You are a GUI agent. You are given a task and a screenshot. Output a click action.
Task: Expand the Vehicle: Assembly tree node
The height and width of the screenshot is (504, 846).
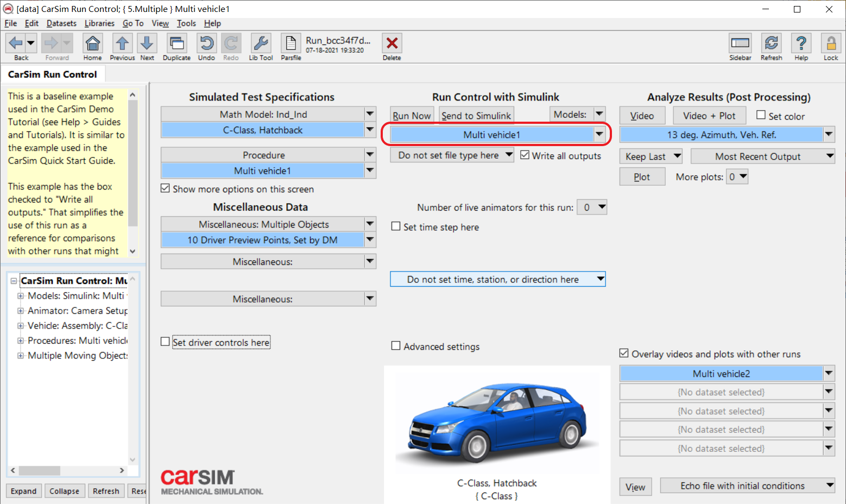(21, 325)
